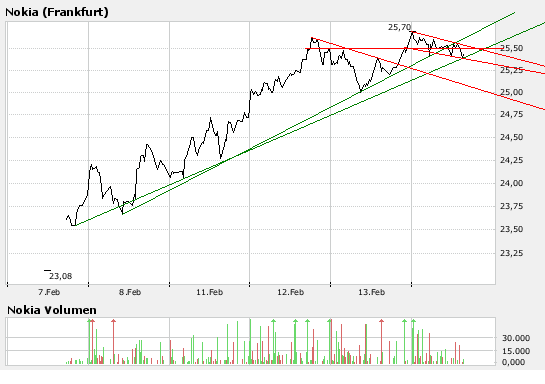Screen dimensions: 545x384
Task: Select the 25,50 price axis label
Action: coord(511,48)
